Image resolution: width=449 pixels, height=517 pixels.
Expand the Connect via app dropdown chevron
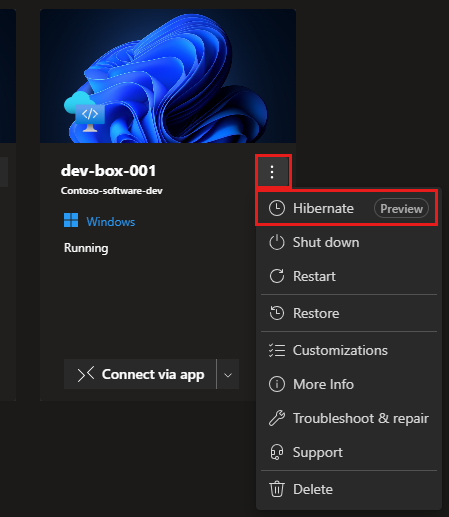point(228,375)
